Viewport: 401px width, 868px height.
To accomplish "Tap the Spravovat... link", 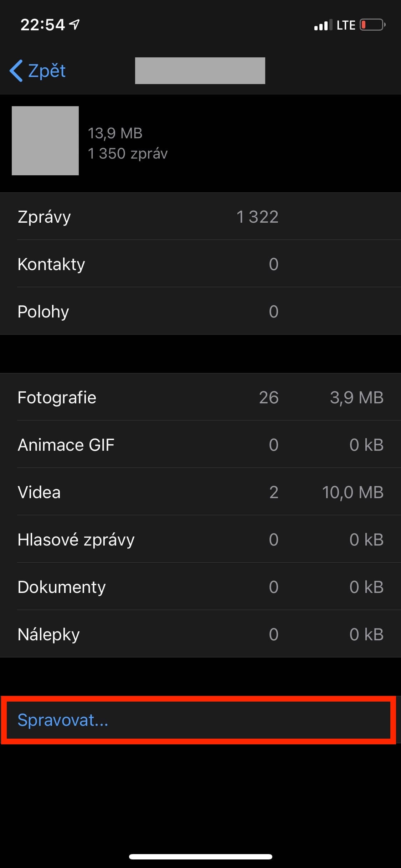I will [x=63, y=720].
